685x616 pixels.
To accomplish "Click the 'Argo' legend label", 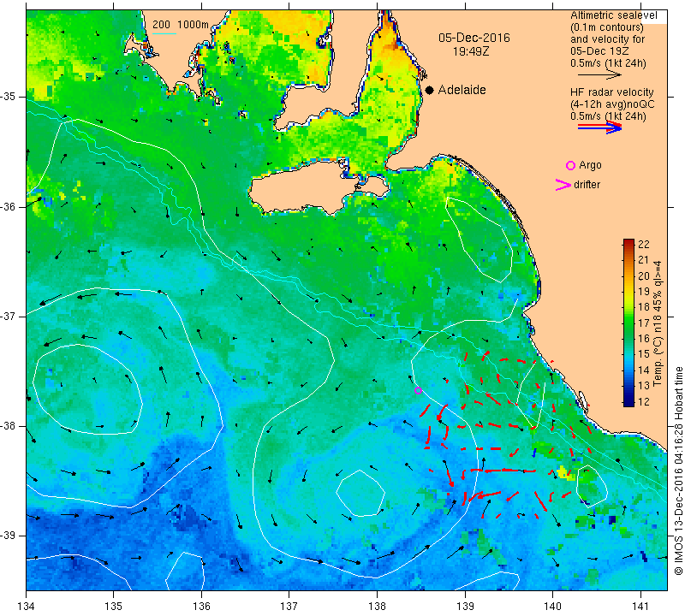I will (590, 165).
